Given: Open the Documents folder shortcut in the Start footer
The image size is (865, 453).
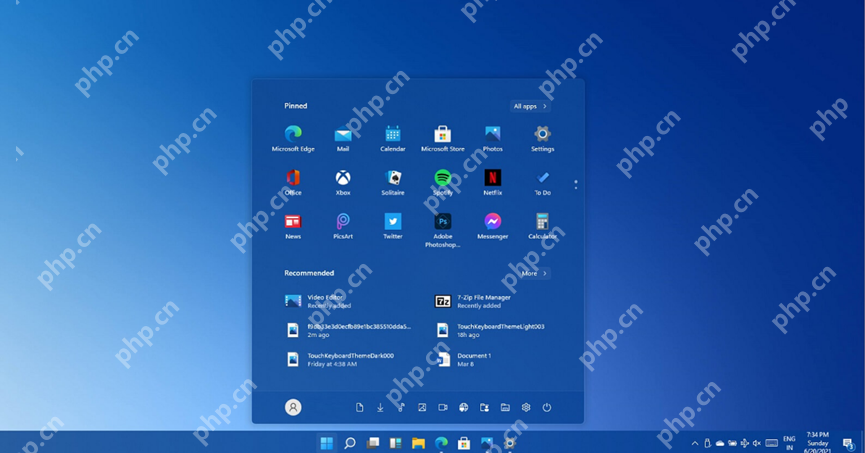Looking at the screenshot, I should tap(359, 407).
